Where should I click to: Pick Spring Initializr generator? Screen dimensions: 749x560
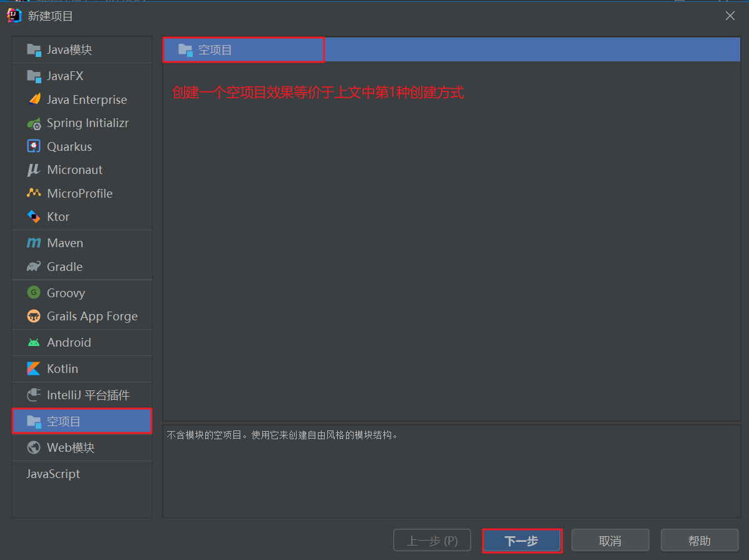(x=82, y=123)
